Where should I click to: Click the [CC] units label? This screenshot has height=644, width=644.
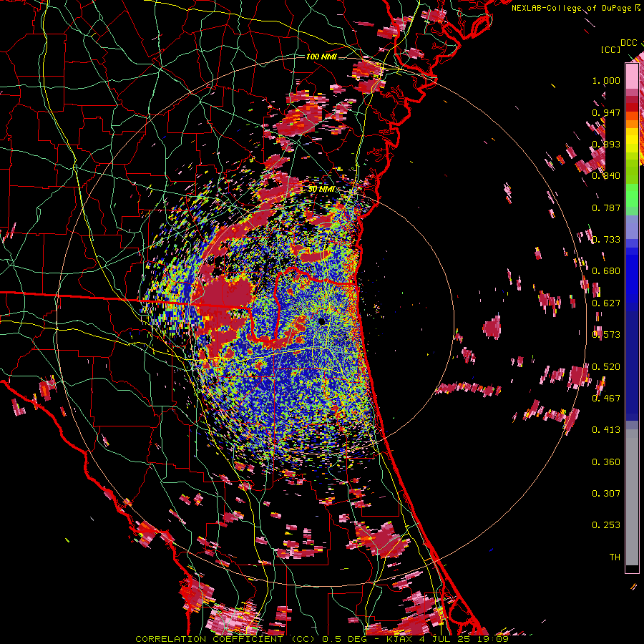[610, 49]
